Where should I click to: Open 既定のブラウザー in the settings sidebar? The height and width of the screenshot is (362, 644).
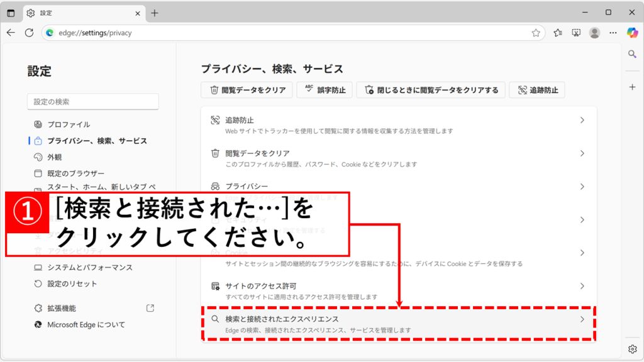click(76, 173)
